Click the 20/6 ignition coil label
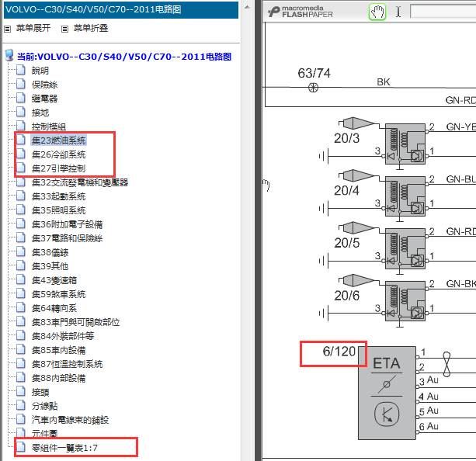Image resolution: width=476 pixels, height=461 pixels. (x=346, y=296)
